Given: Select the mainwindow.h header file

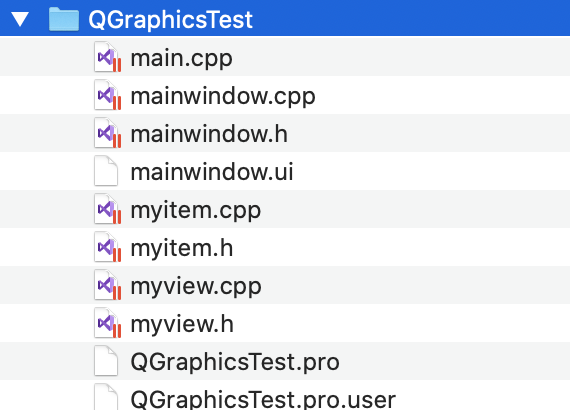Looking at the screenshot, I should 209,134.
